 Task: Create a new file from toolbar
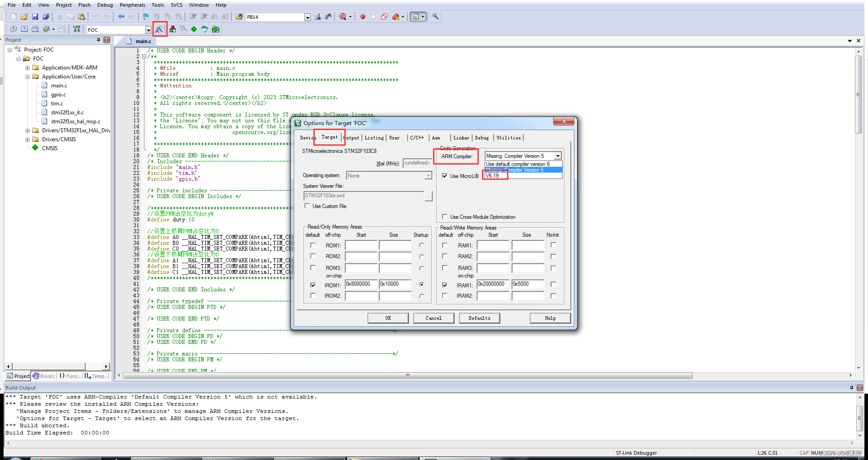click(13, 17)
